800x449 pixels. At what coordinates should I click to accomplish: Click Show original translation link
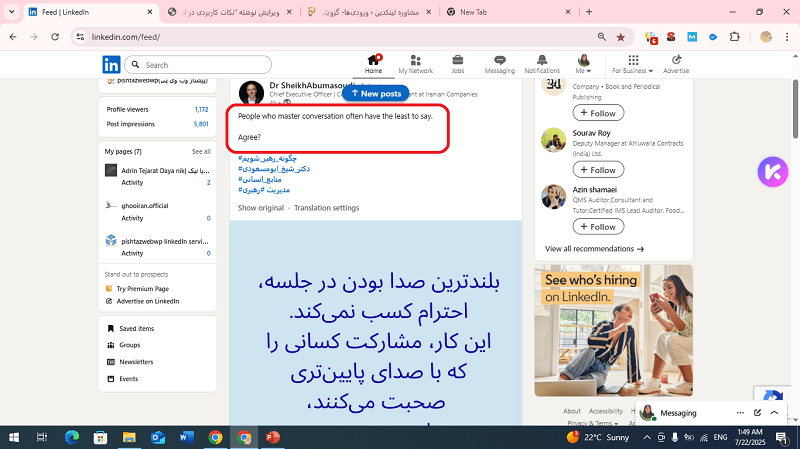coord(261,208)
